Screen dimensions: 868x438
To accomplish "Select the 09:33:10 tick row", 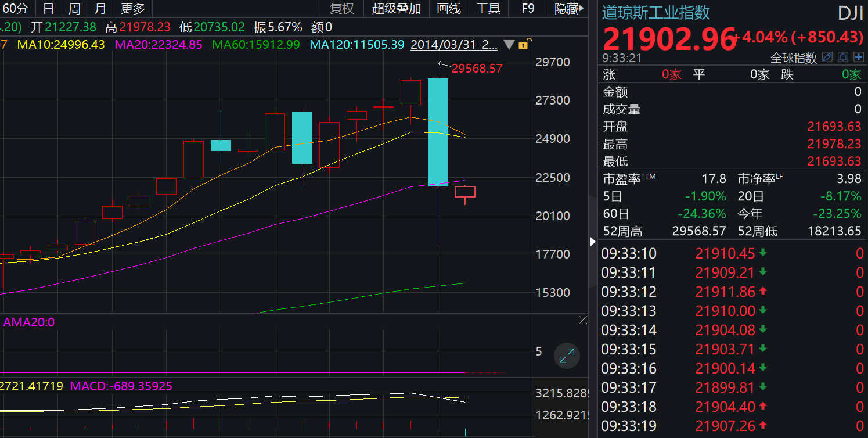I will click(733, 253).
